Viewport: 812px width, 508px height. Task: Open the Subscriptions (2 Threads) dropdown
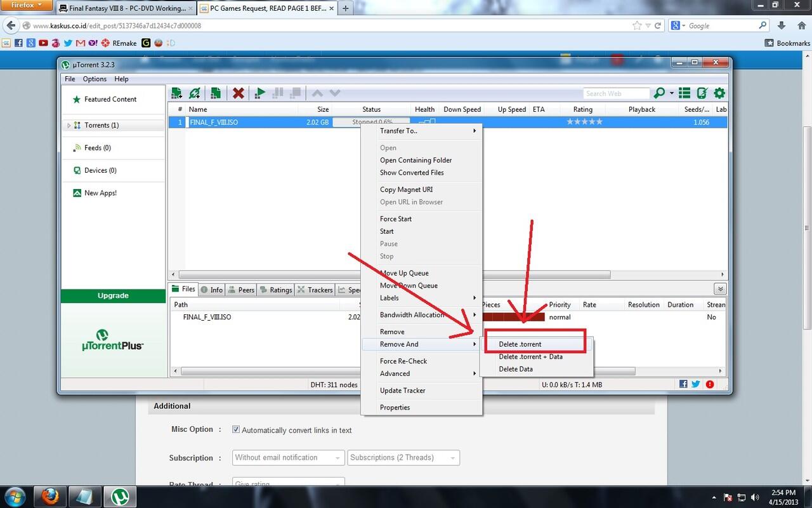(403, 457)
